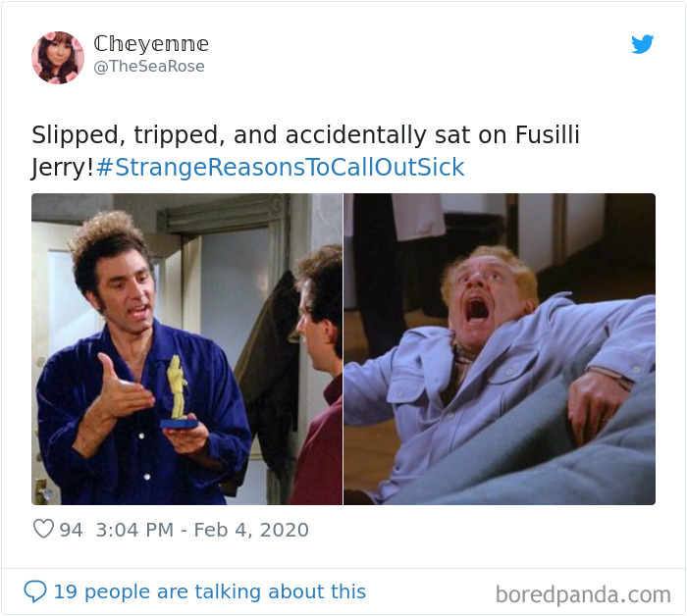The image size is (687, 616).
Task: Visit the @TheSeaRose handle
Action: [149, 66]
